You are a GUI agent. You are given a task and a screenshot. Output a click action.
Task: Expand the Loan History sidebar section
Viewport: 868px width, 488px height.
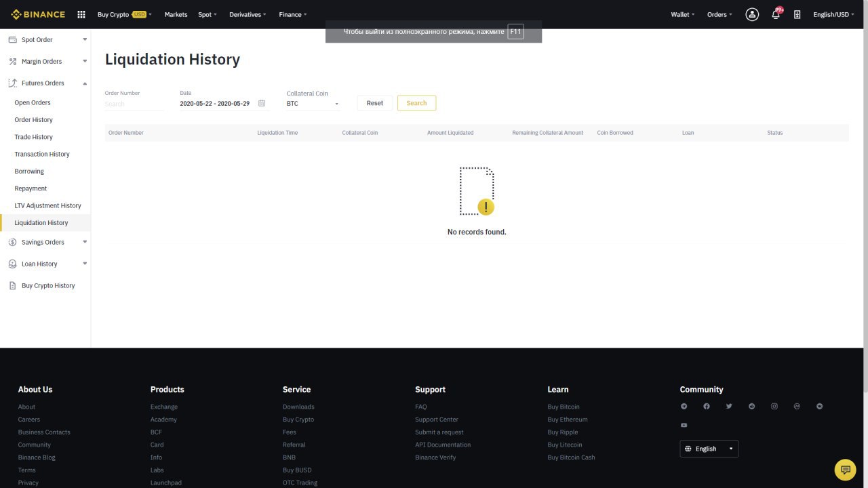point(85,264)
